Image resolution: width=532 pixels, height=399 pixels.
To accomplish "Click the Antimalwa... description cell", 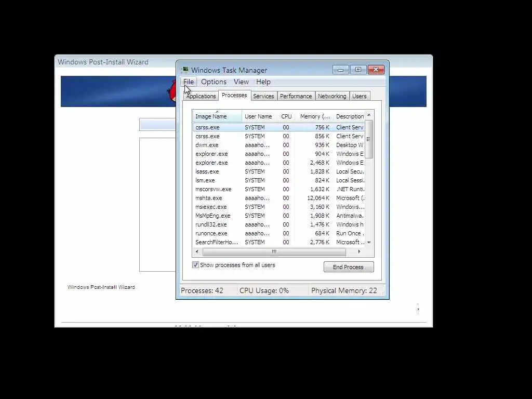I will pyautogui.click(x=350, y=216).
